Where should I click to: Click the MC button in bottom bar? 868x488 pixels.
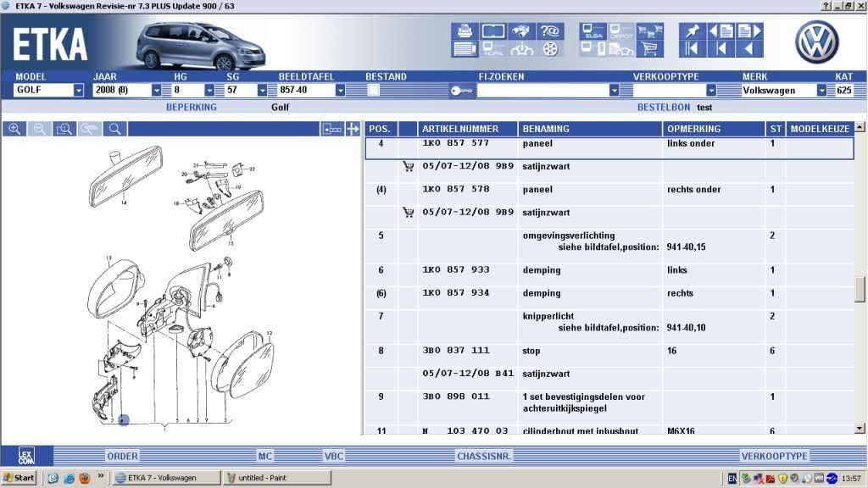point(265,456)
